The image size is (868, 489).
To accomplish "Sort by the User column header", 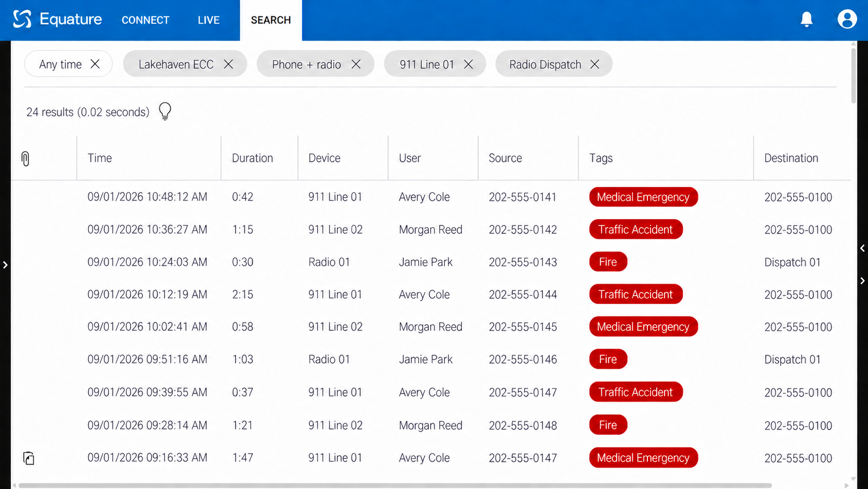I will (x=410, y=158).
